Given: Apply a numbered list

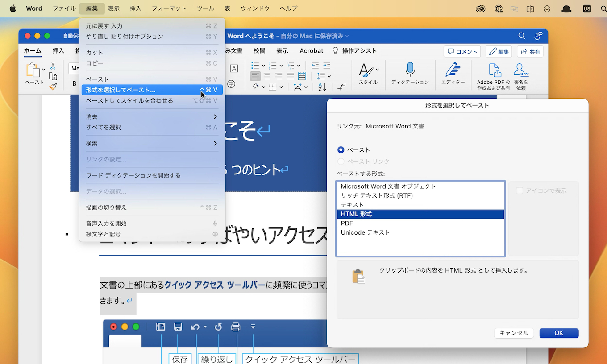Looking at the screenshot, I should [x=273, y=65].
